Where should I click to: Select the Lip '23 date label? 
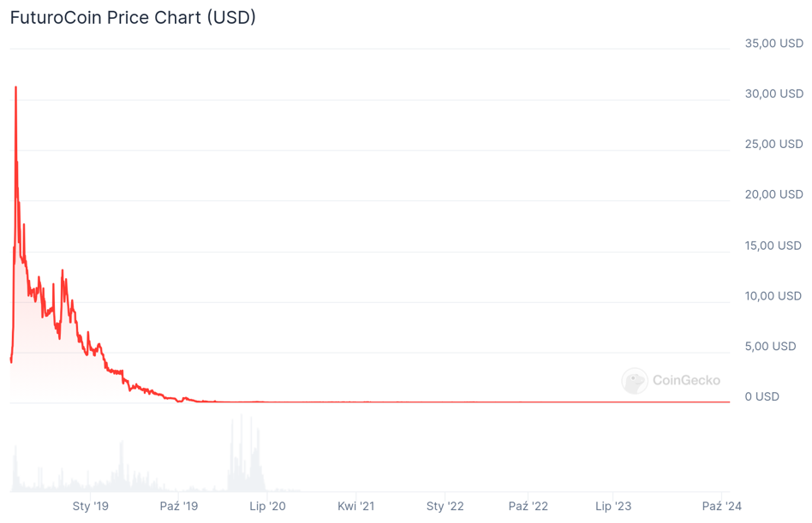click(x=613, y=506)
